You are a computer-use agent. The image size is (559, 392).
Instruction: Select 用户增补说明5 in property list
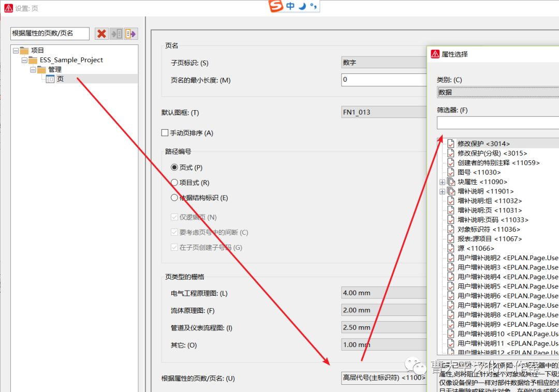[x=508, y=287]
